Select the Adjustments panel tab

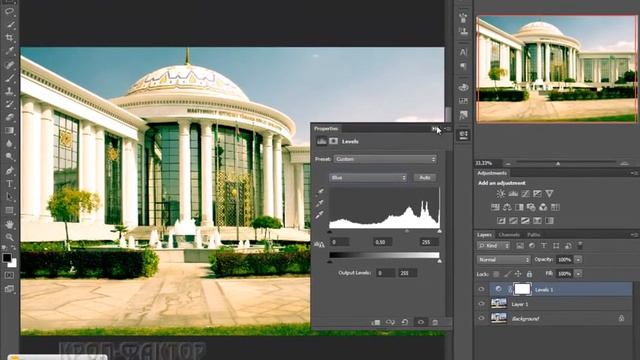click(x=492, y=173)
